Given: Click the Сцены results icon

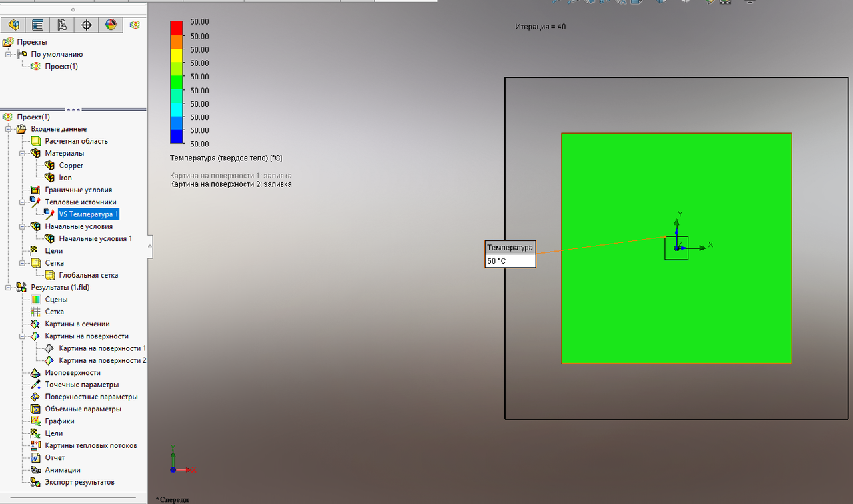Looking at the screenshot, I should tap(36, 300).
